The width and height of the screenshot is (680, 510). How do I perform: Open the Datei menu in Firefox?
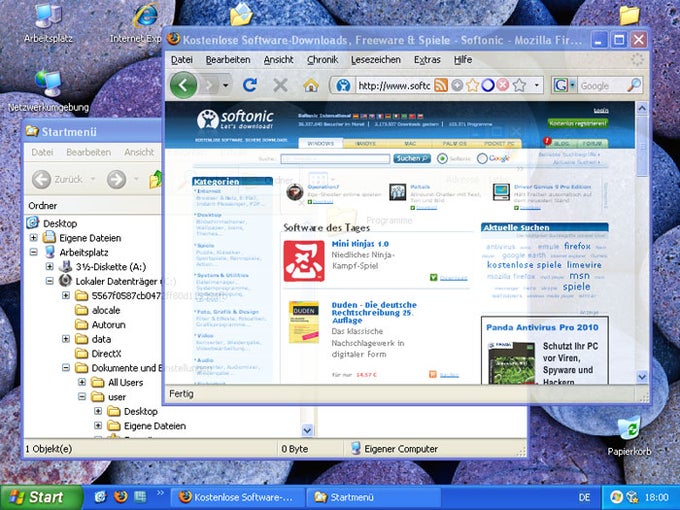point(182,59)
